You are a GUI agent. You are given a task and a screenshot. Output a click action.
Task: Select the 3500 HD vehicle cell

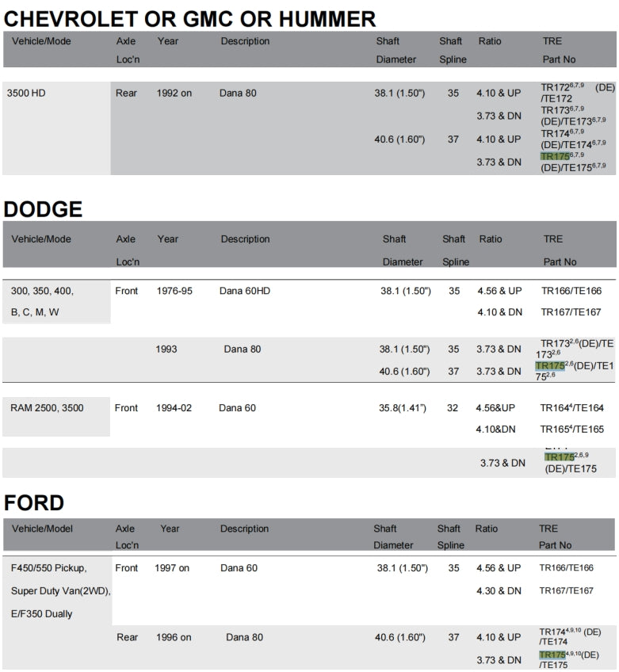pos(27,94)
